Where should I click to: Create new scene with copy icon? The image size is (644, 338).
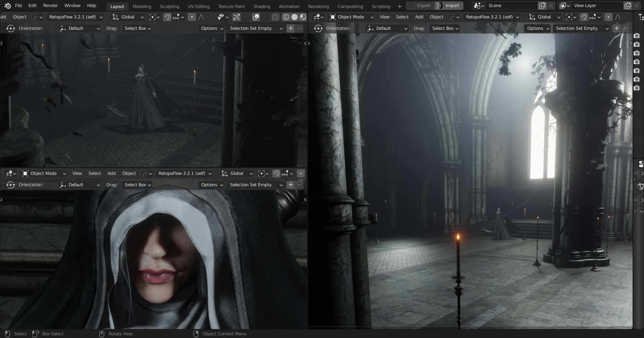(x=542, y=6)
